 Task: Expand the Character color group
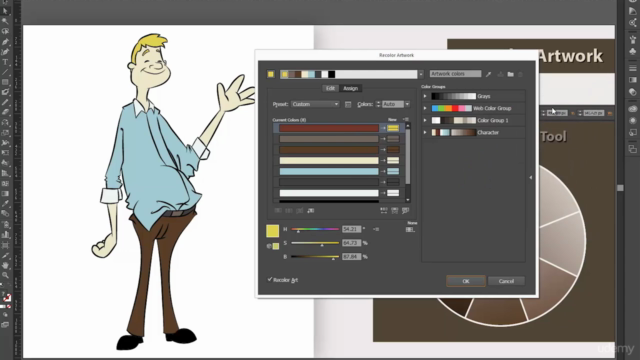pos(425,132)
